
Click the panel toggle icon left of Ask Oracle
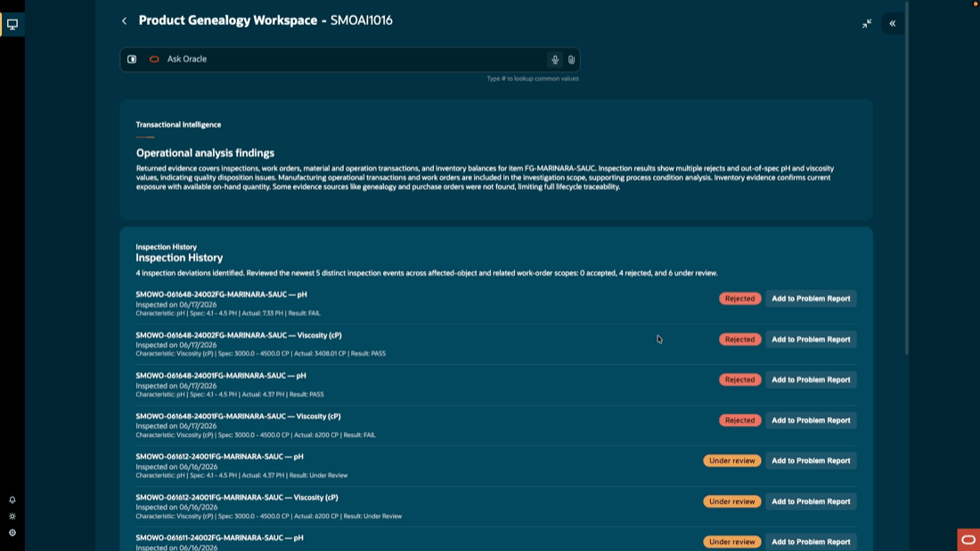(x=132, y=60)
